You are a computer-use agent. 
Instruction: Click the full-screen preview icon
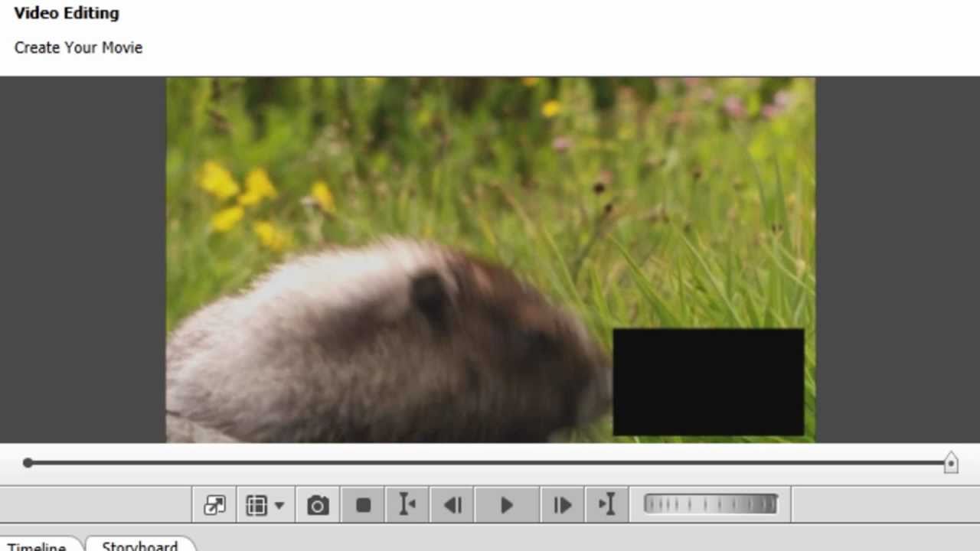pos(214,505)
